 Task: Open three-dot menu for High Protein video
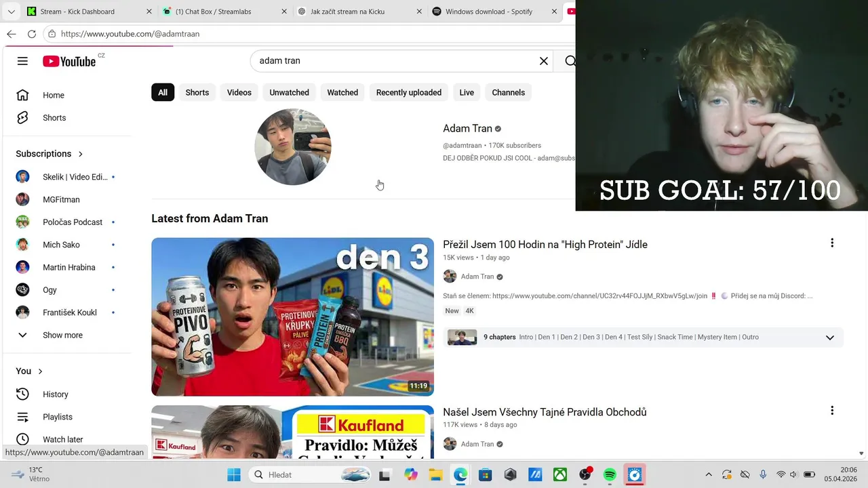tap(832, 243)
